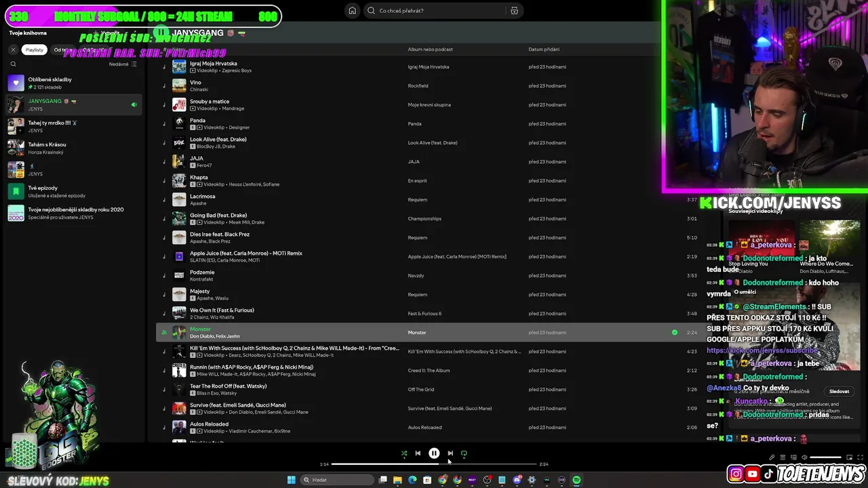Viewport: 868px width, 488px height.
Task: Open Discord from the taskbar
Action: (x=517, y=480)
